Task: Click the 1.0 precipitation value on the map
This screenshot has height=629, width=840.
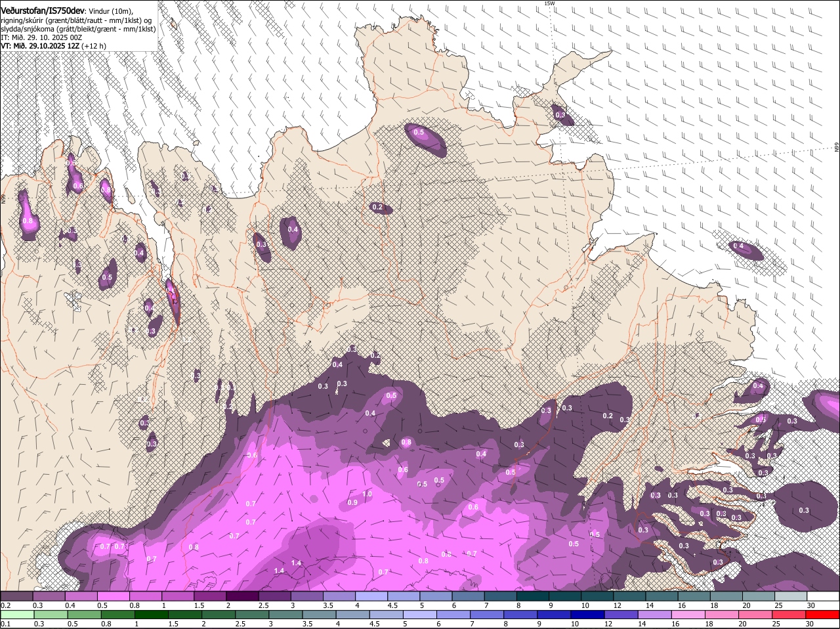Action: pos(367,494)
